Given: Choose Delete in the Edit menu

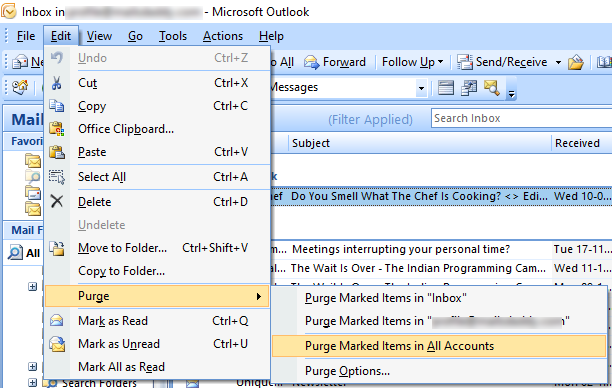Looking at the screenshot, I should coord(157,202).
